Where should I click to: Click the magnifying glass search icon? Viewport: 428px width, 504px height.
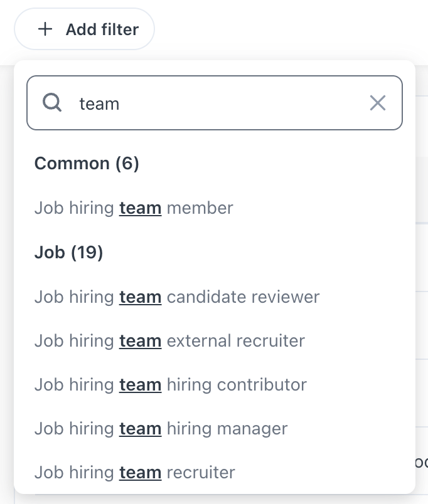pos(51,103)
